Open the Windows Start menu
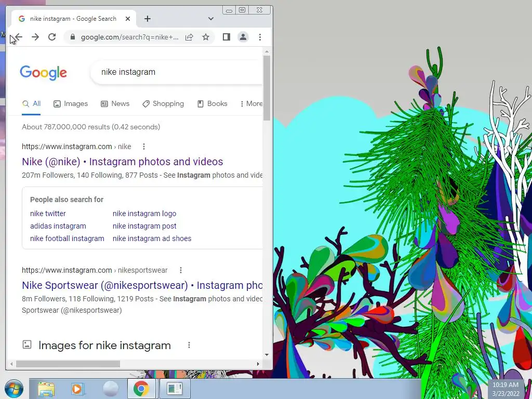This screenshot has width=532, height=399. pyautogui.click(x=14, y=389)
